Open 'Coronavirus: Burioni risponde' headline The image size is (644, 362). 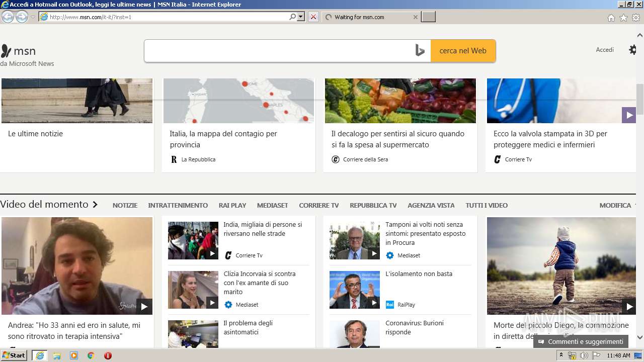415,328
